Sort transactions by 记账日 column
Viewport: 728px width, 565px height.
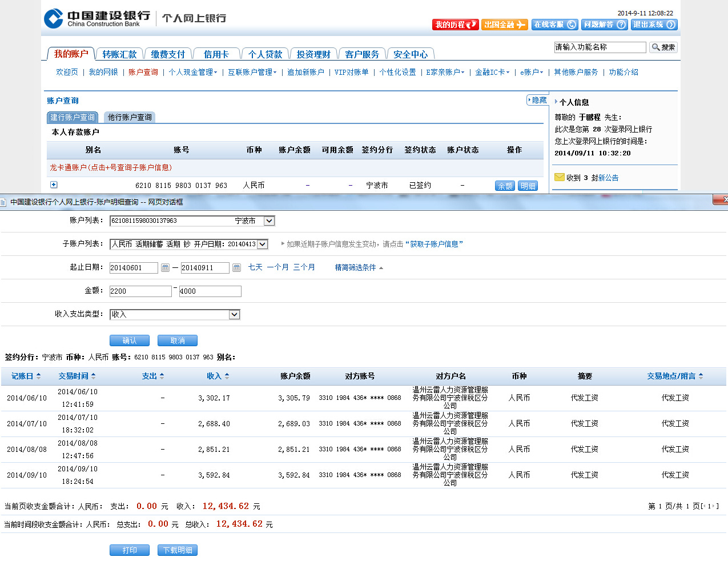point(26,376)
